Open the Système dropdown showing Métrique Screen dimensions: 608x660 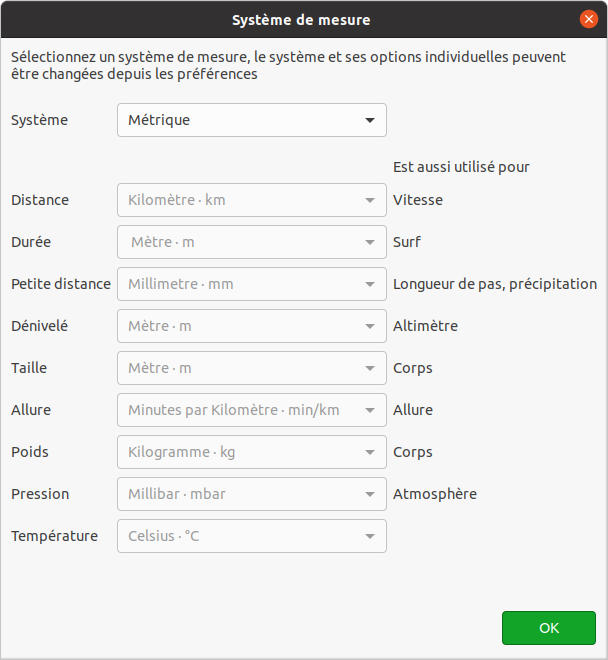tap(251, 120)
